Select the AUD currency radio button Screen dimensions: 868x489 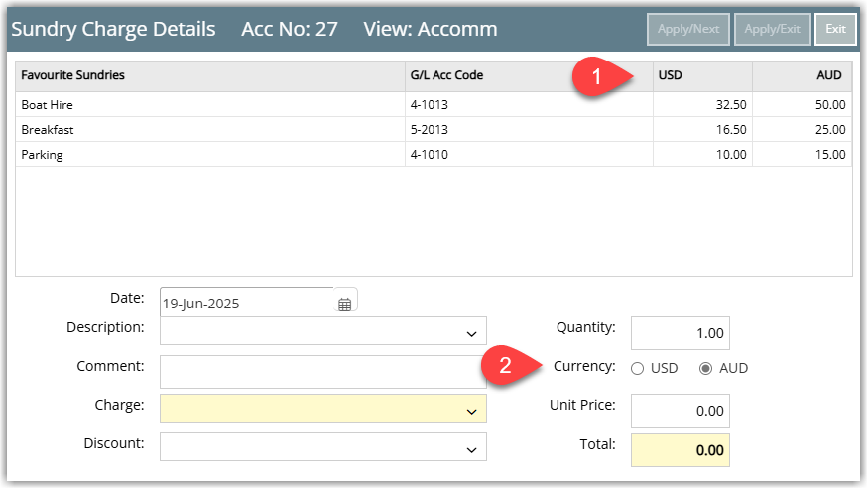coord(705,368)
